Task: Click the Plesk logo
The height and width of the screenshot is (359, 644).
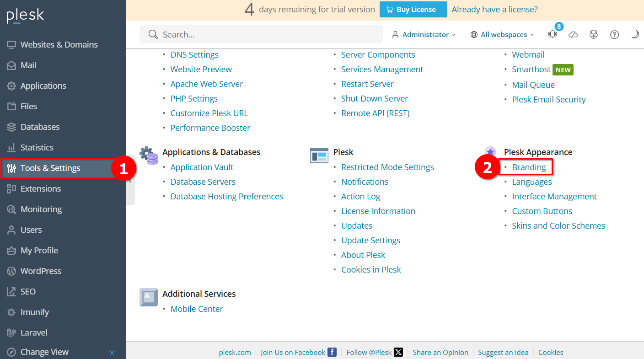Action: coord(25,16)
